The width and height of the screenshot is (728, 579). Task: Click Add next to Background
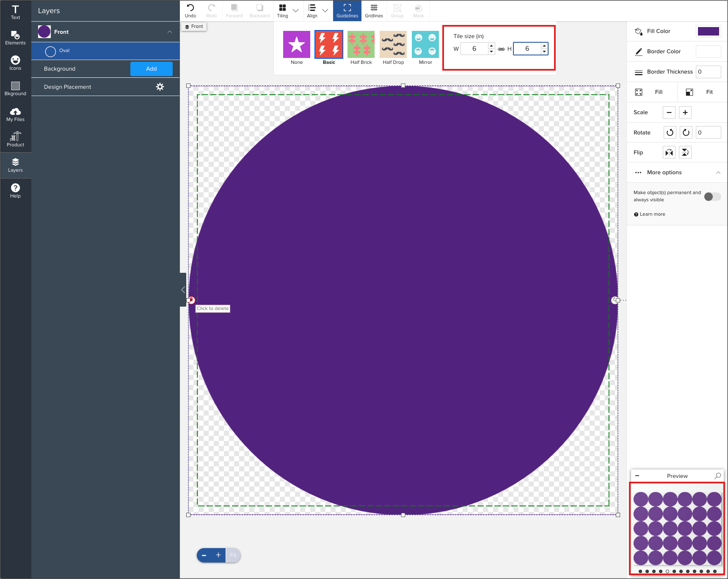pos(152,69)
